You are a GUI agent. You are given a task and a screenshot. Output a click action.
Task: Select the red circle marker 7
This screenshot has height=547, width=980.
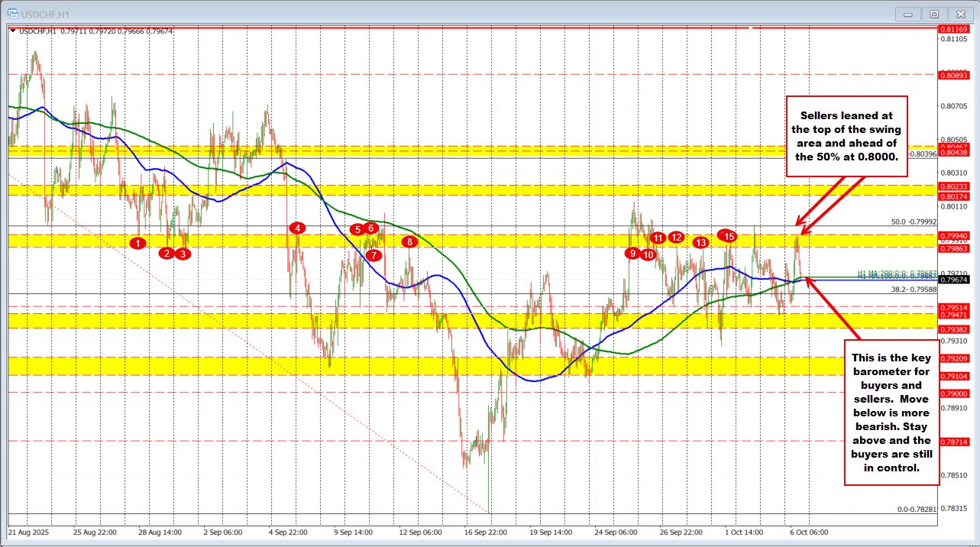tap(373, 255)
